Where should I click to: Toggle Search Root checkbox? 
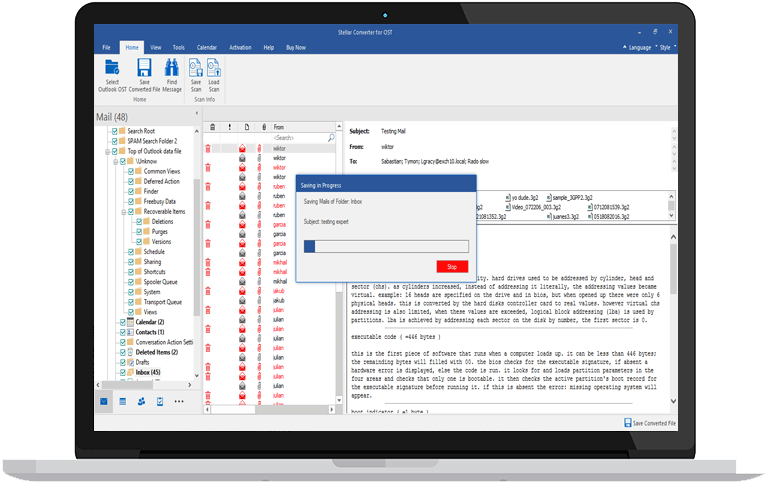pos(115,131)
